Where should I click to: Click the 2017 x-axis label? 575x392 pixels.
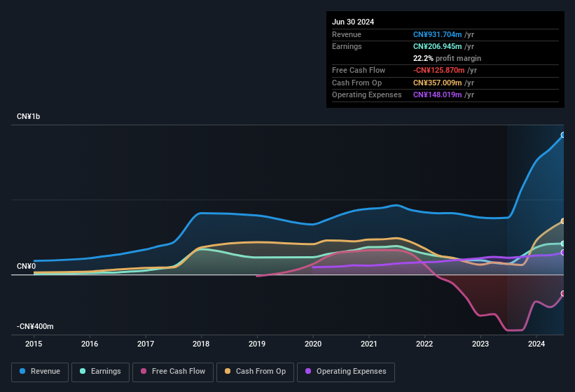pyautogui.click(x=146, y=344)
